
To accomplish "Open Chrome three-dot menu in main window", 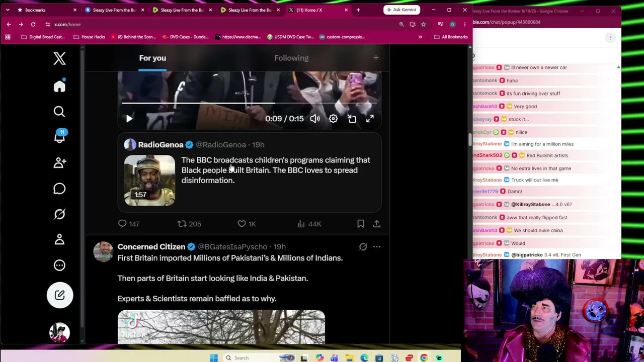I will pos(464,24).
